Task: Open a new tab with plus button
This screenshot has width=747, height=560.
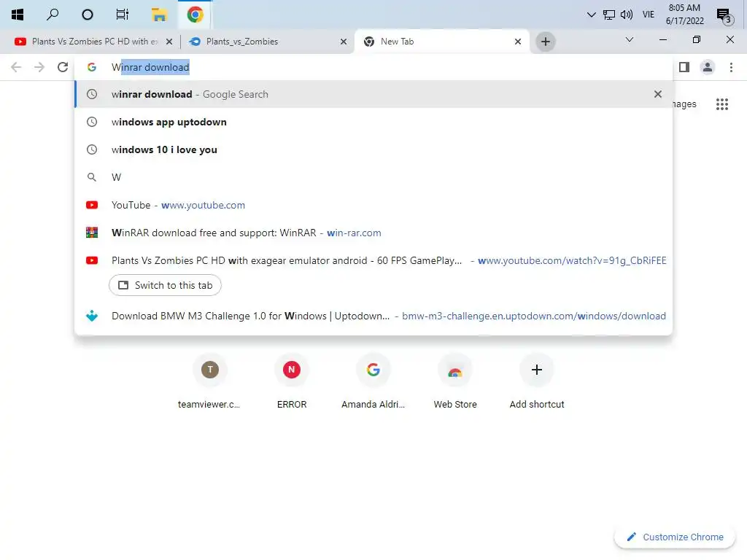Action: click(546, 42)
